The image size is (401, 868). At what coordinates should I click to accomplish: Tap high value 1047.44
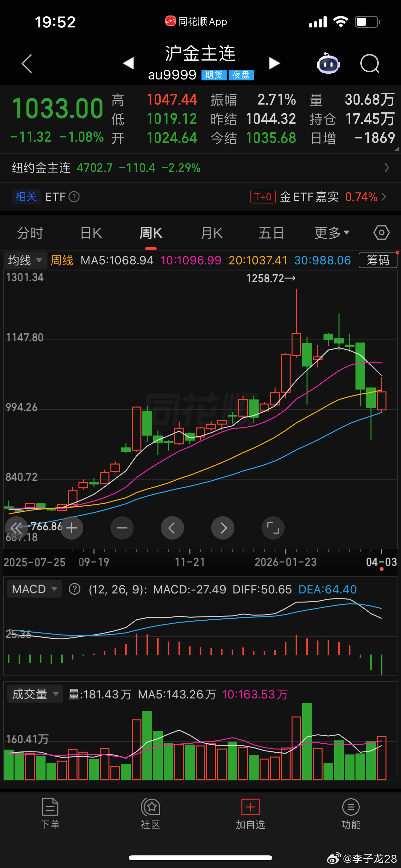tap(172, 99)
